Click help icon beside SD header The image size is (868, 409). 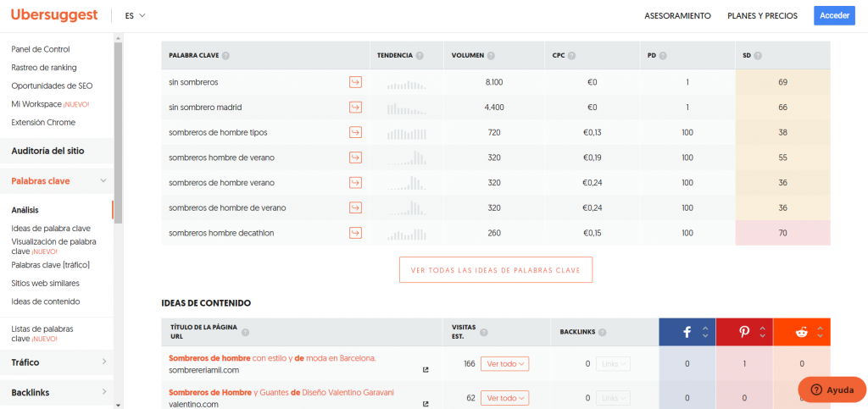click(x=758, y=56)
